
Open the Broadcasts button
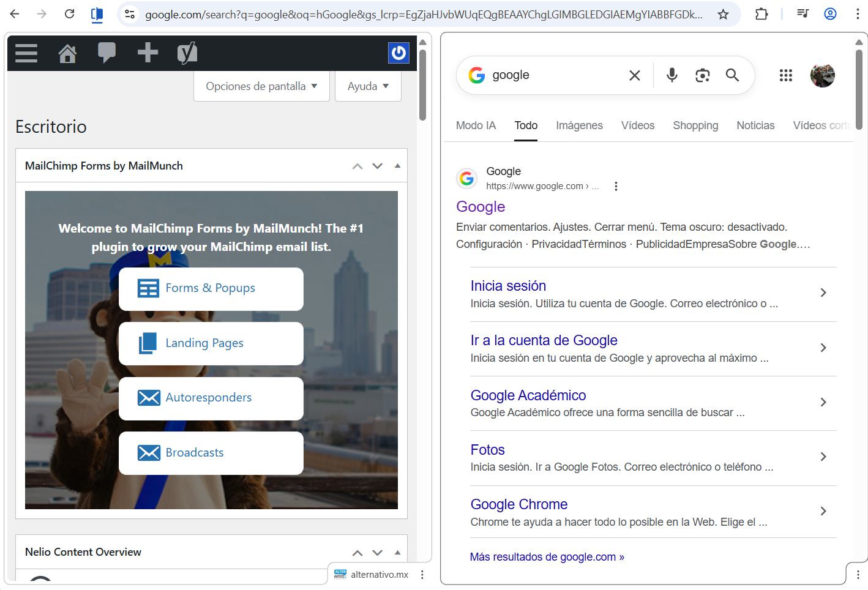(x=211, y=453)
